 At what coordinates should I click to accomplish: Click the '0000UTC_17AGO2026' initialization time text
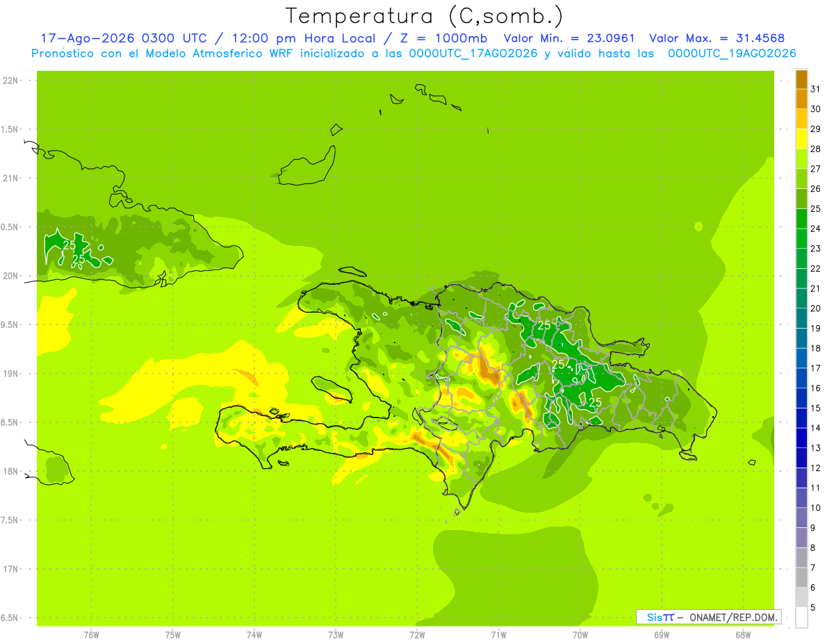[473, 53]
